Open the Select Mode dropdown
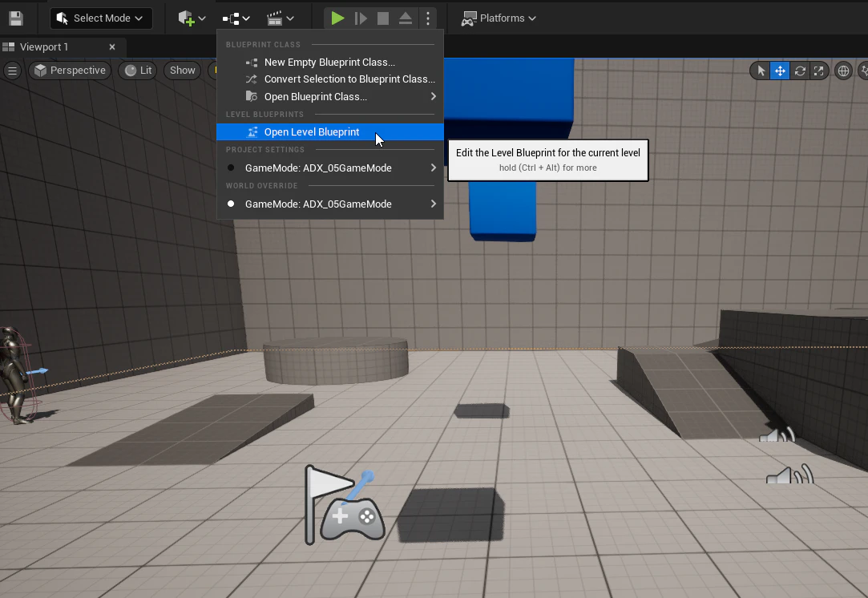 point(101,18)
